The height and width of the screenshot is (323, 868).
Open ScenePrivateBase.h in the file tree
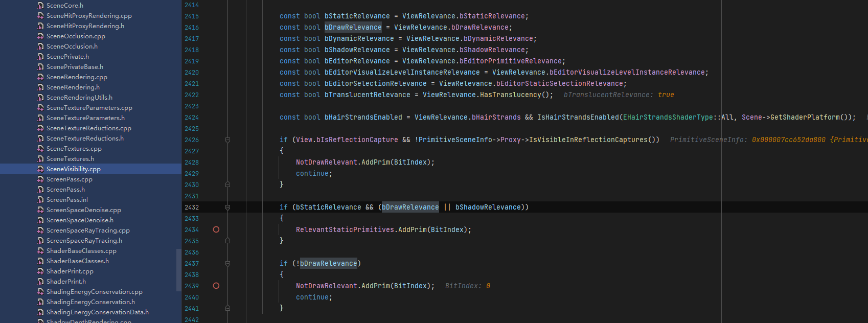point(75,67)
